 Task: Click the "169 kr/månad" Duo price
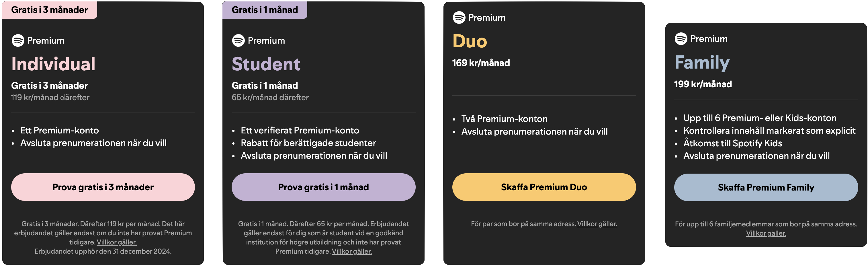coord(481,63)
